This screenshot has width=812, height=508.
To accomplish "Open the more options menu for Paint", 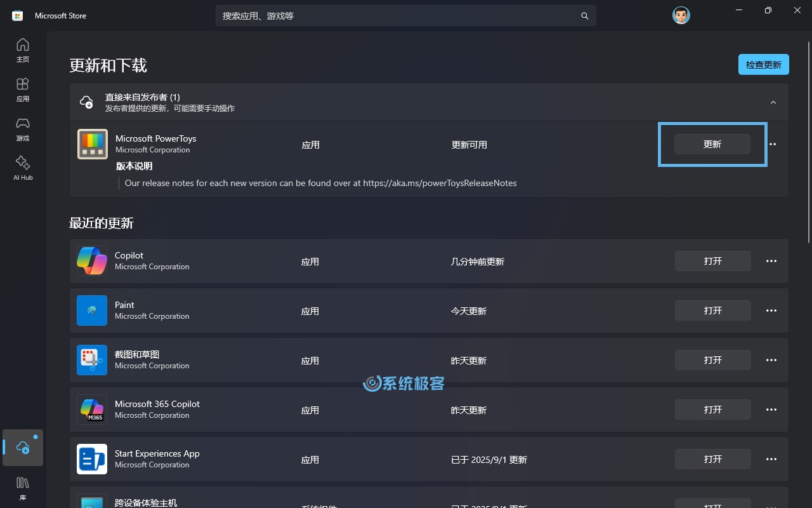I will [771, 311].
